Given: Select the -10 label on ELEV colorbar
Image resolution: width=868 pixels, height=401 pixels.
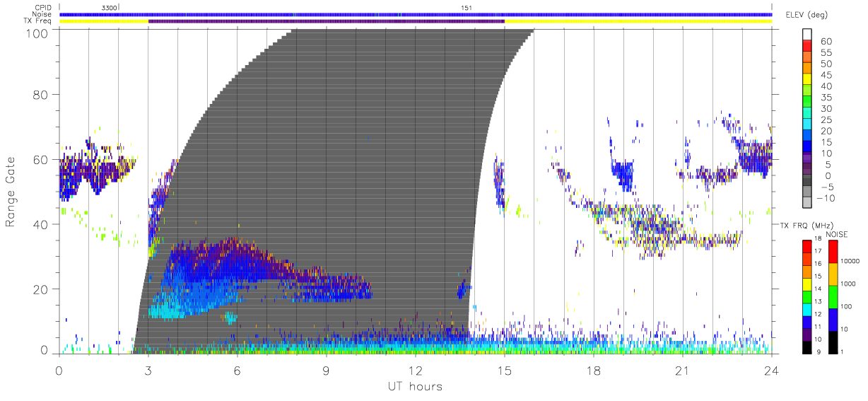Looking at the screenshot, I should pos(826,197).
